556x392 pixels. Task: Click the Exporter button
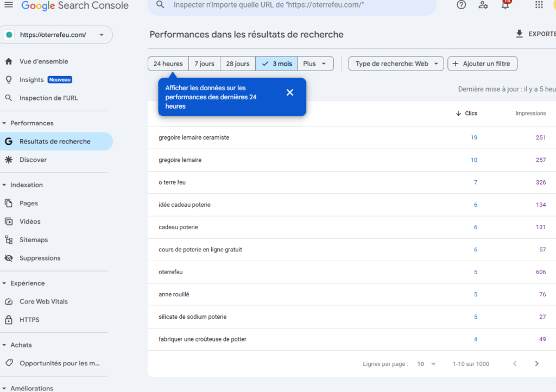(535, 34)
